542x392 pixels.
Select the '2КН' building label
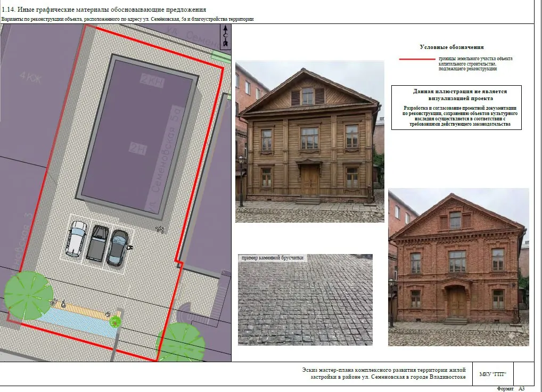click(152, 80)
